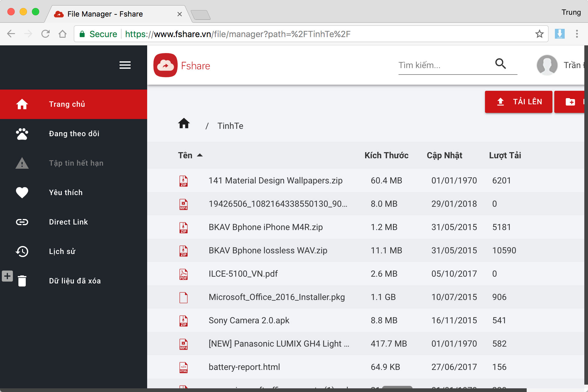The width and height of the screenshot is (588, 392).
Task: Select BKAV Bphone lossless WAV.zip file name
Action: coord(268,251)
